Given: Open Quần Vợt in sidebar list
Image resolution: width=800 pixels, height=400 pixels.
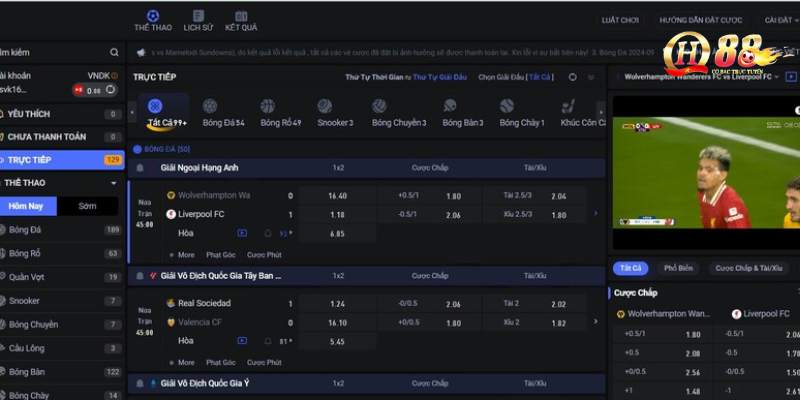Looking at the screenshot, I should [x=62, y=277].
